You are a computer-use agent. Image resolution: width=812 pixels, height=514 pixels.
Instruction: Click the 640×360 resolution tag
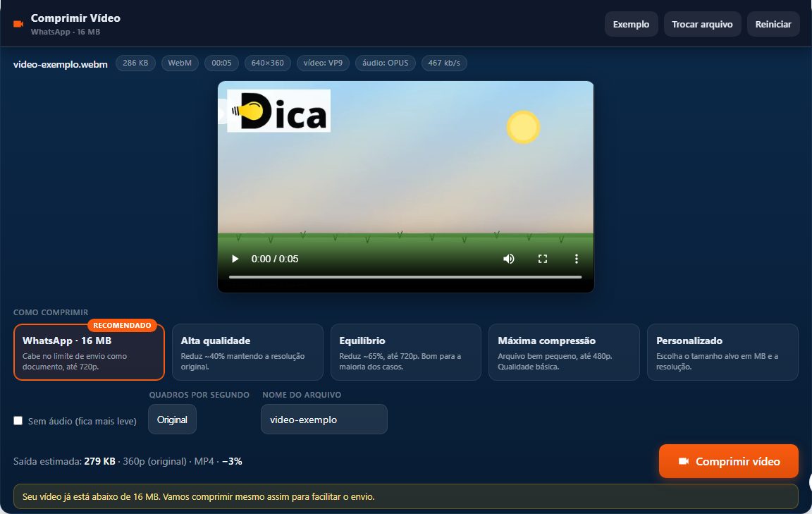[267, 63]
